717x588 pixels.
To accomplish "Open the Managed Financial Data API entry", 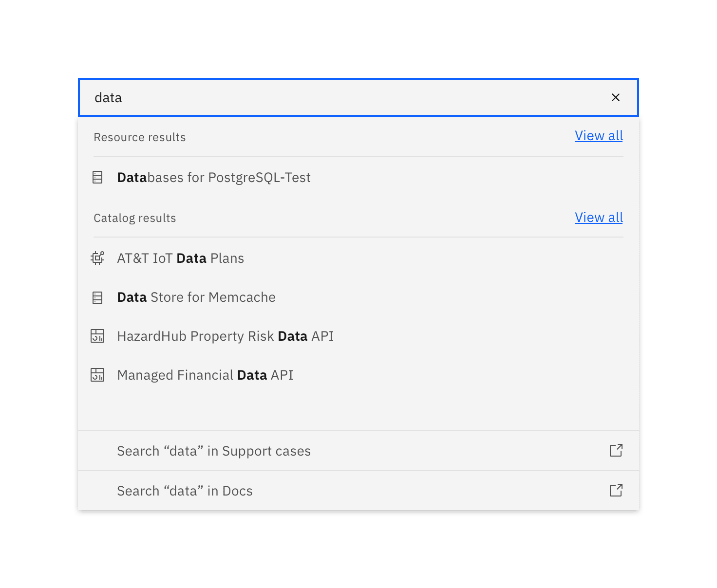I will [205, 375].
